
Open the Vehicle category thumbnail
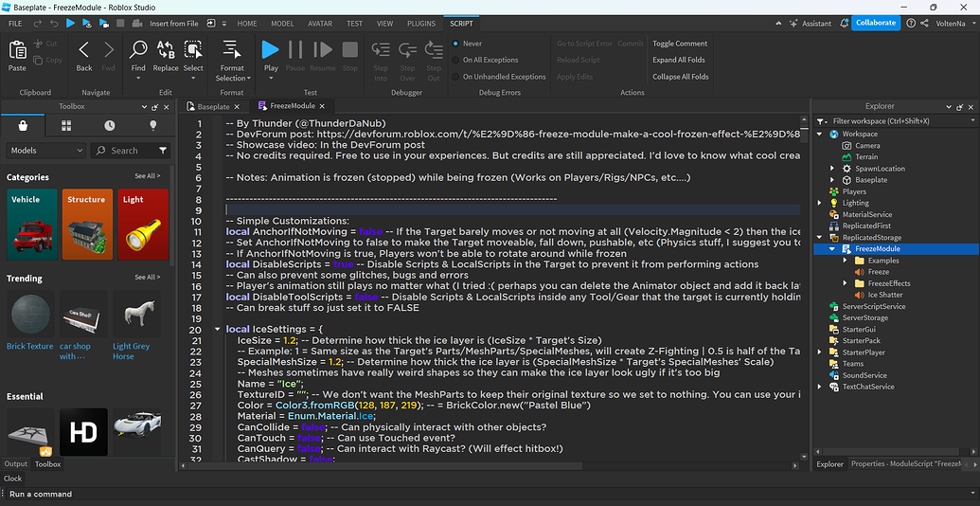tap(32, 225)
